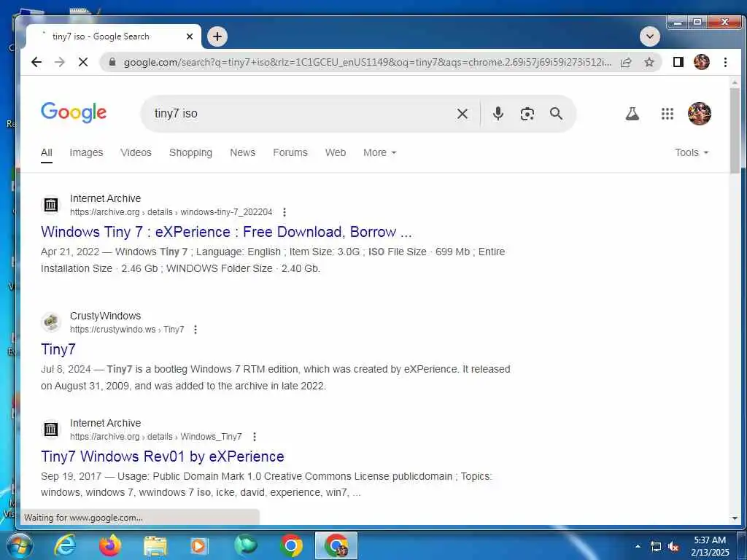Click the browser forward arrow

tap(60, 63)
